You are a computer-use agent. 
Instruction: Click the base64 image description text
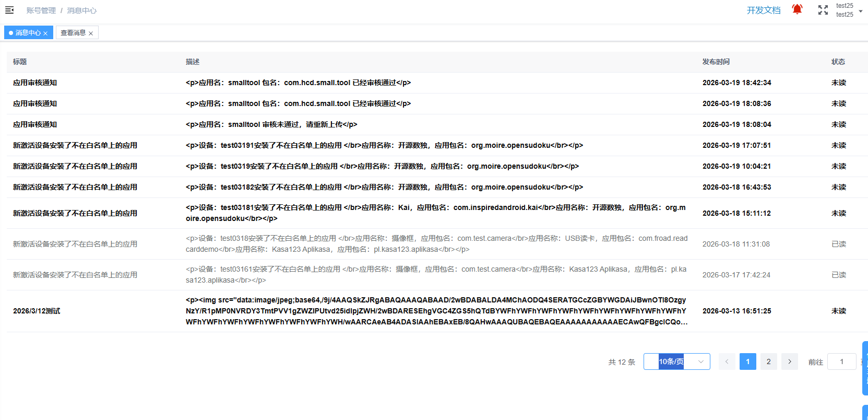tap(436, 311)
